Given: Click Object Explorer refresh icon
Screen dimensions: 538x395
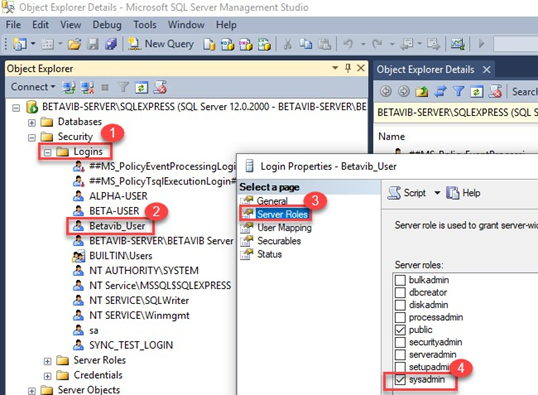Looking at the screenshot, I should coord(141,88).
